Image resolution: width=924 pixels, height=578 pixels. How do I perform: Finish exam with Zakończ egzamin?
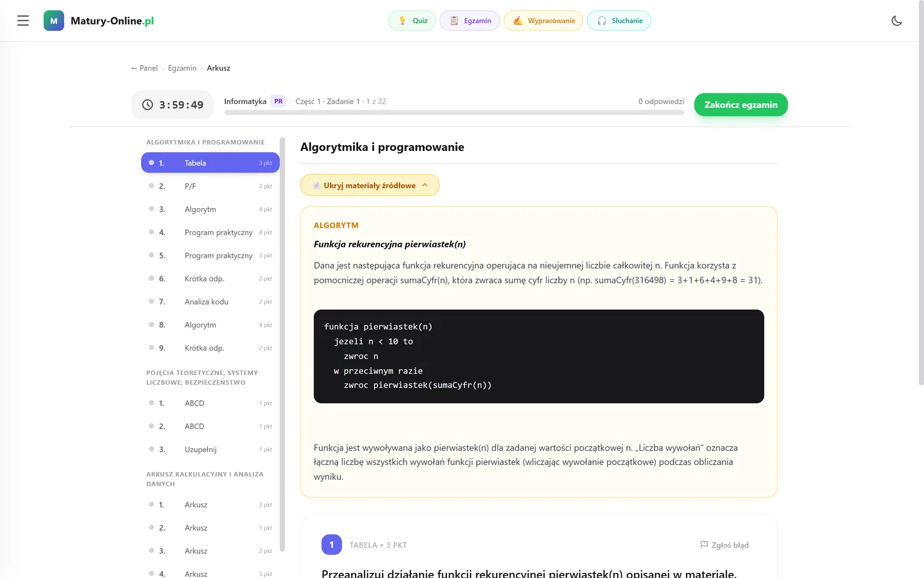741,105
